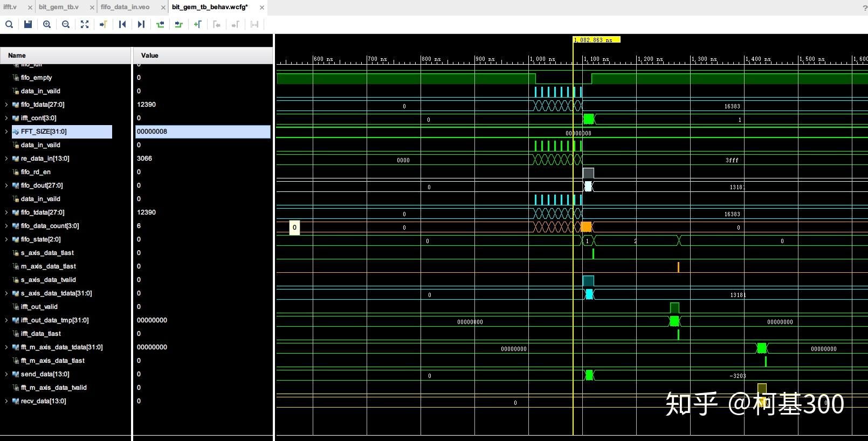Select the s_axis_data_tlast signal

pyautogui.click(x=47, y=253)
